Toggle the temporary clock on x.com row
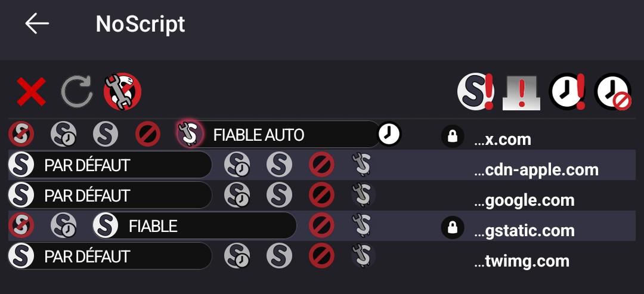This screenshot has height=294, width=644. click(x=389, y=135)
